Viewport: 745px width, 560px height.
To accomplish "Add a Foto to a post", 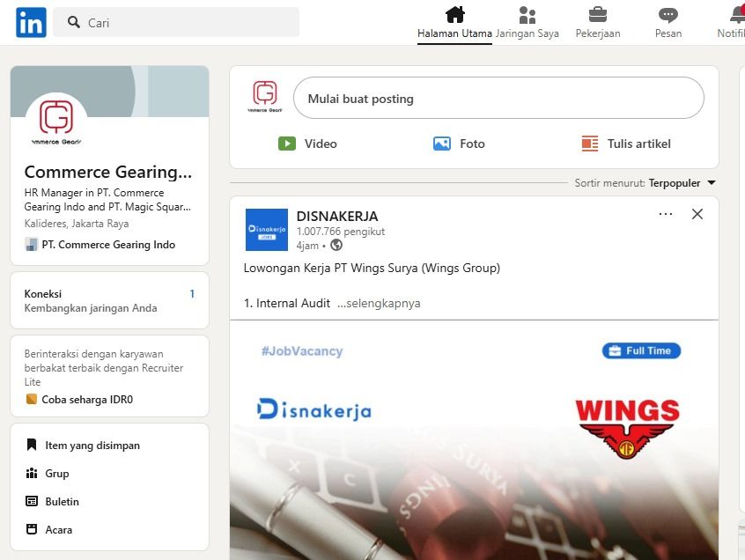I will click(459, 144).
